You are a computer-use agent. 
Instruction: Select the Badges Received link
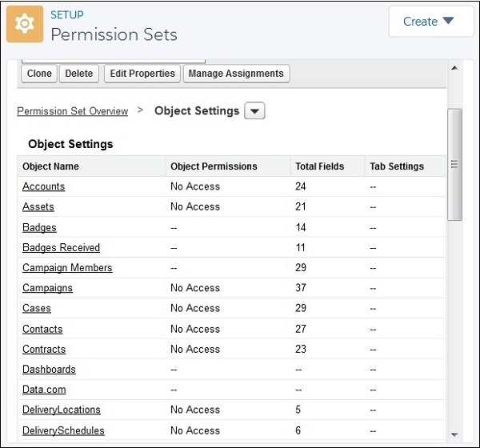click(62, 247)
